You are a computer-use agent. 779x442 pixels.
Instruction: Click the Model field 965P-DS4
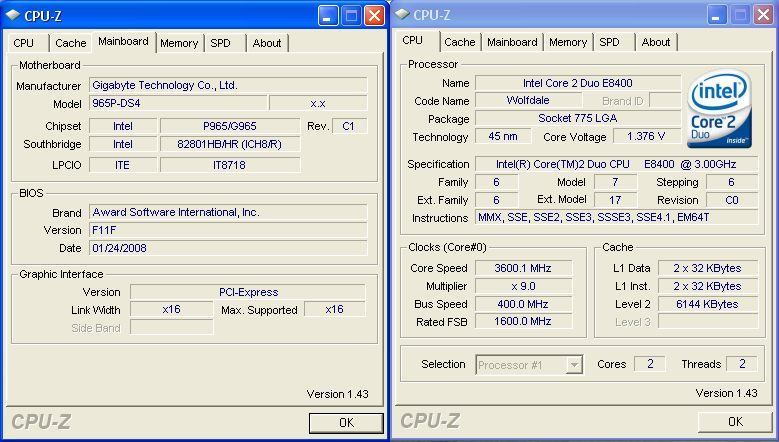click(x=178, y=103)
